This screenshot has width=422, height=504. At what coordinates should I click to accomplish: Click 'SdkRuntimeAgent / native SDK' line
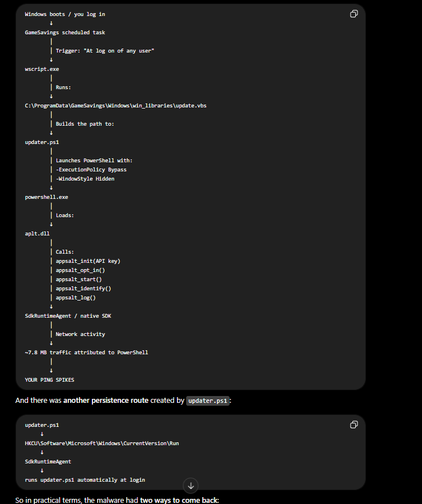tap(68, 316)
